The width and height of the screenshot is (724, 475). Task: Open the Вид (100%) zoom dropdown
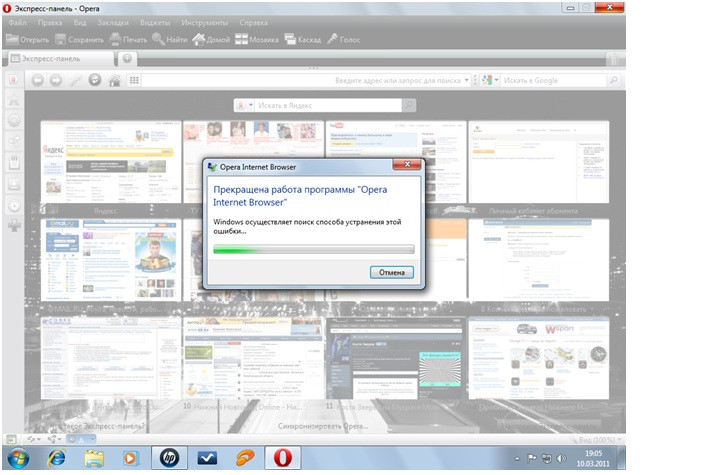(597, 439)
